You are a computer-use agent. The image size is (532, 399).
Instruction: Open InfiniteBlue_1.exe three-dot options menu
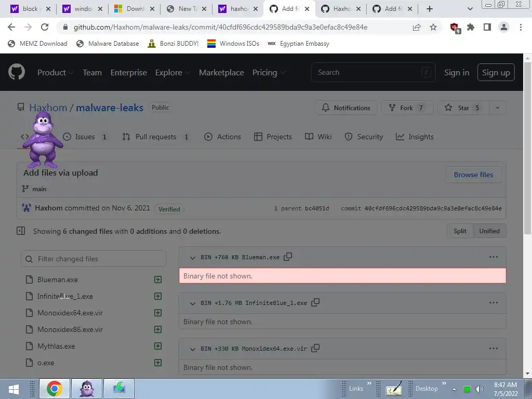494,303
